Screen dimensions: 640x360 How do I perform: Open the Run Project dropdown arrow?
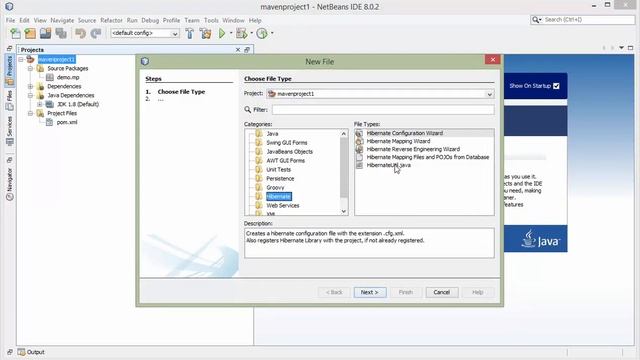pyautogui.click(x=231, y=33)
